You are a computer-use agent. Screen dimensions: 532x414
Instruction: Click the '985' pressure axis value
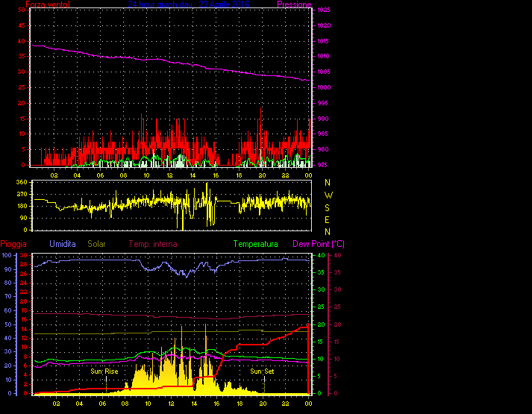322,134
